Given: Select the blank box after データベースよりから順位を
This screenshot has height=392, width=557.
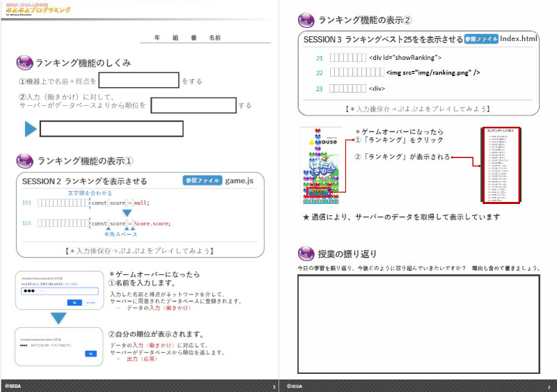Looking at the screenshot, I should pos(194,105).
